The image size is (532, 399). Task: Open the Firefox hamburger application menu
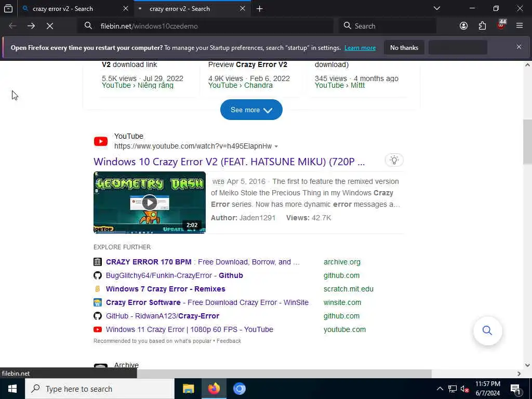click(520, 26)
